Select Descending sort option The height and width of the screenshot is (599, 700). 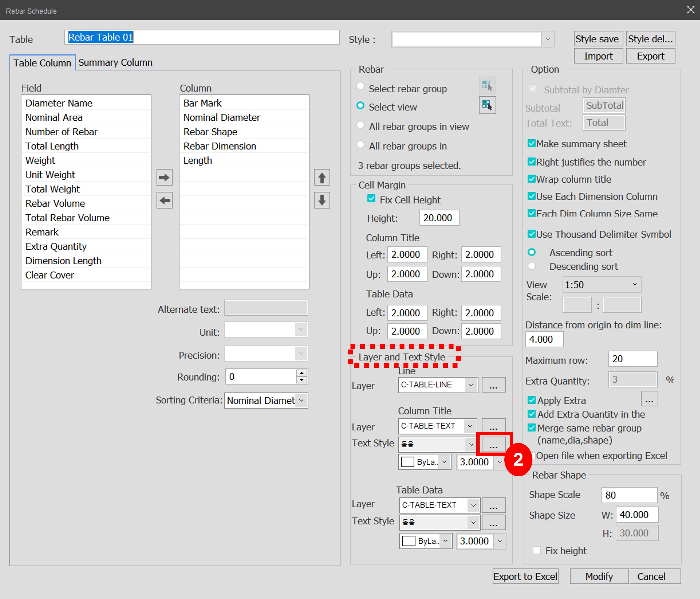531,266
